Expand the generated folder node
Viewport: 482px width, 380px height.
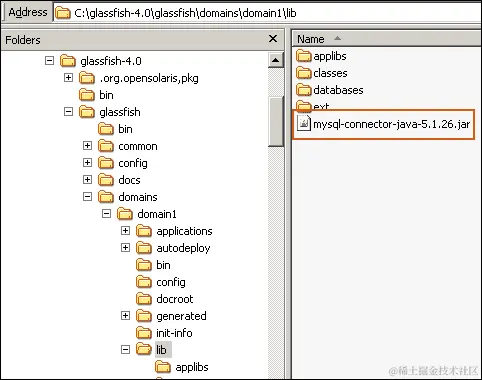coord(125,316)
